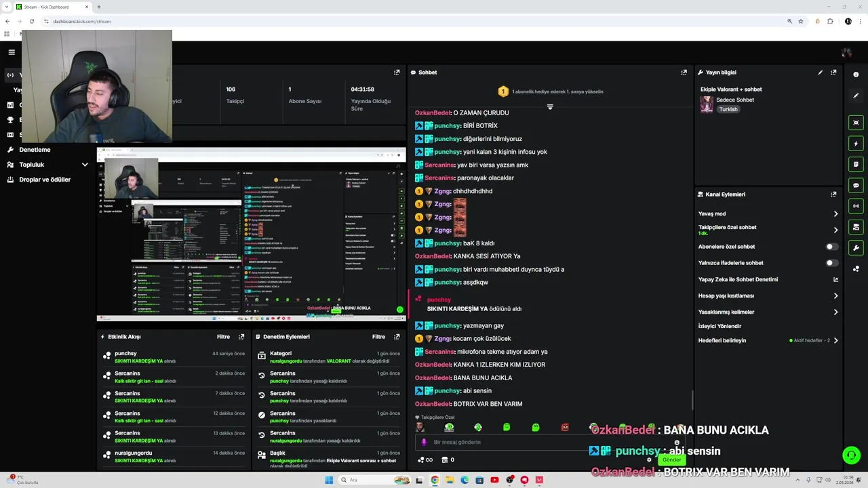The image size is (868, 488).
Task: Expand Hesap yaşı kısıtlaması settings
Action: point(835,296)
